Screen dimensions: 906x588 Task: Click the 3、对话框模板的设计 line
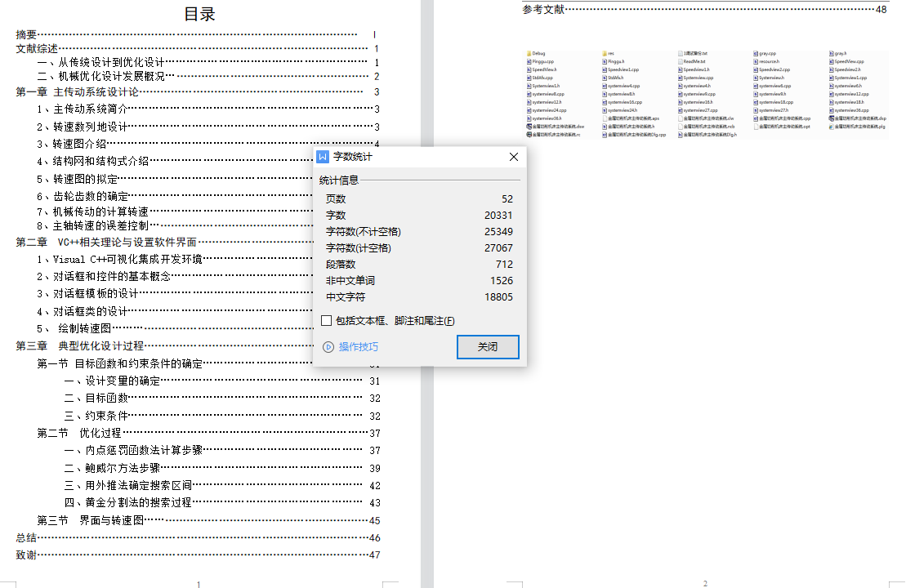175,293
